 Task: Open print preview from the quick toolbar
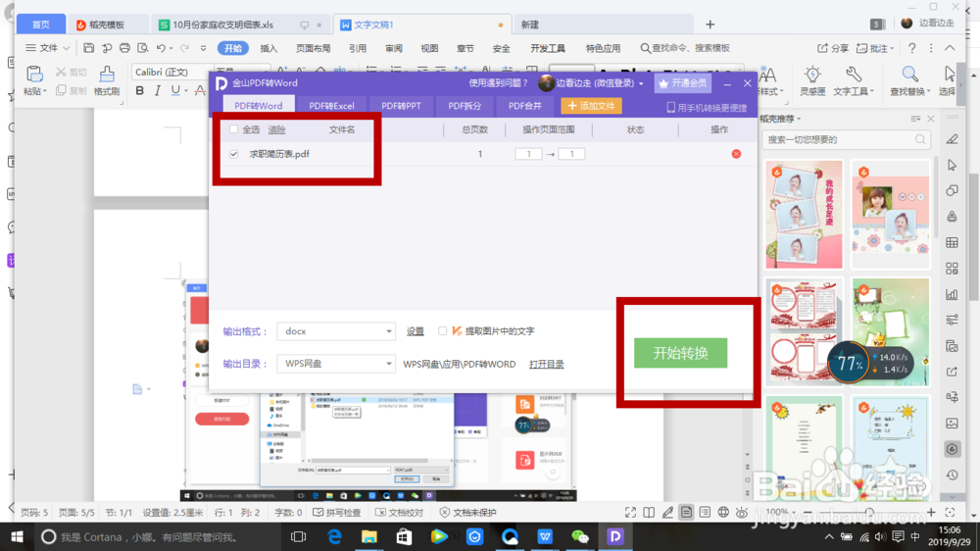click(x=143, y=48)
